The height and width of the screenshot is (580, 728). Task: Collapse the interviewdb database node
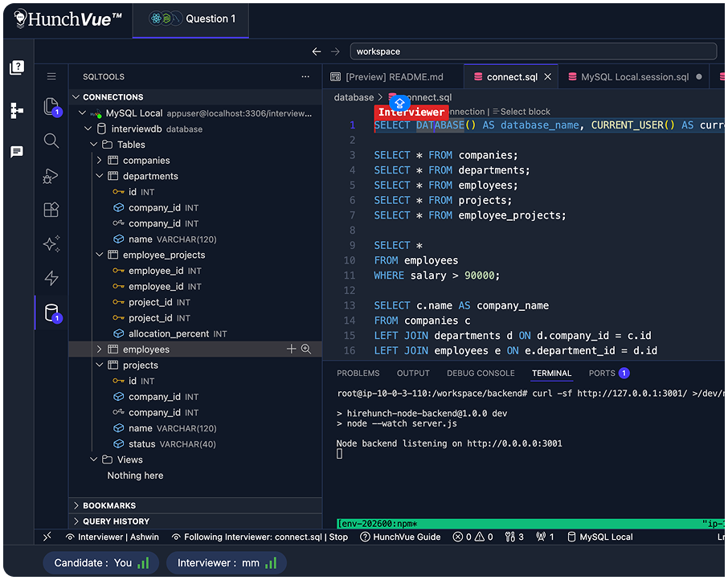88,129
